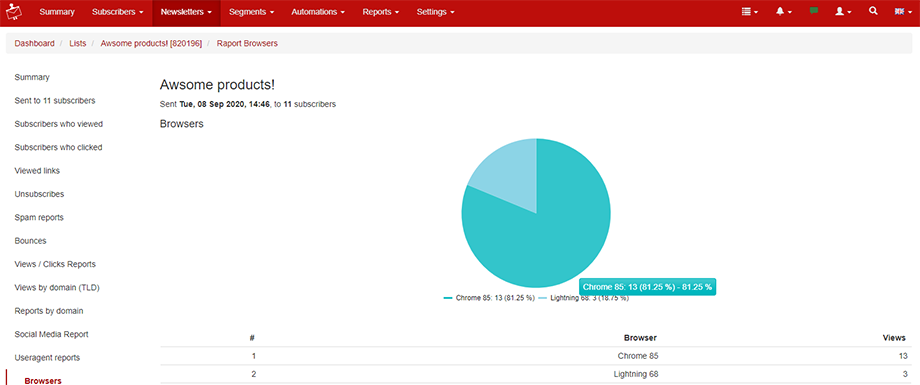This screenshot has height=385, width=920.
Task: Click the Dashboard breadcrumb link
Action: point(35,43)
